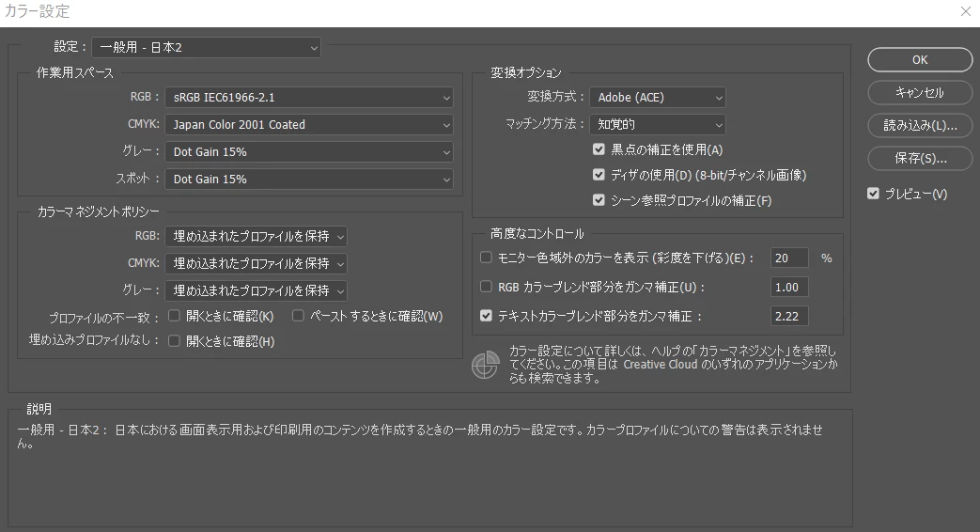
Task: Toggle シーン参照プロファイルの補正(F) checkbox
Action: tap(599, 200)
